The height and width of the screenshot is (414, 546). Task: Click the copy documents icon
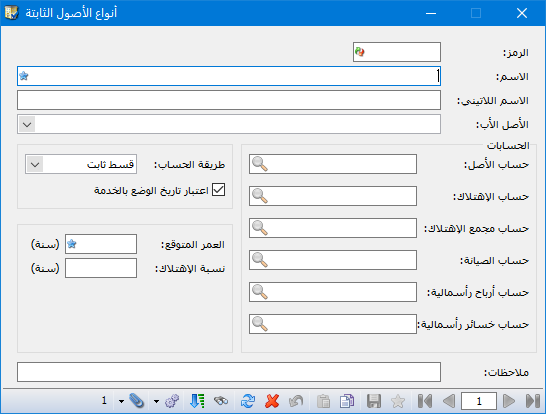click(347, 401)
